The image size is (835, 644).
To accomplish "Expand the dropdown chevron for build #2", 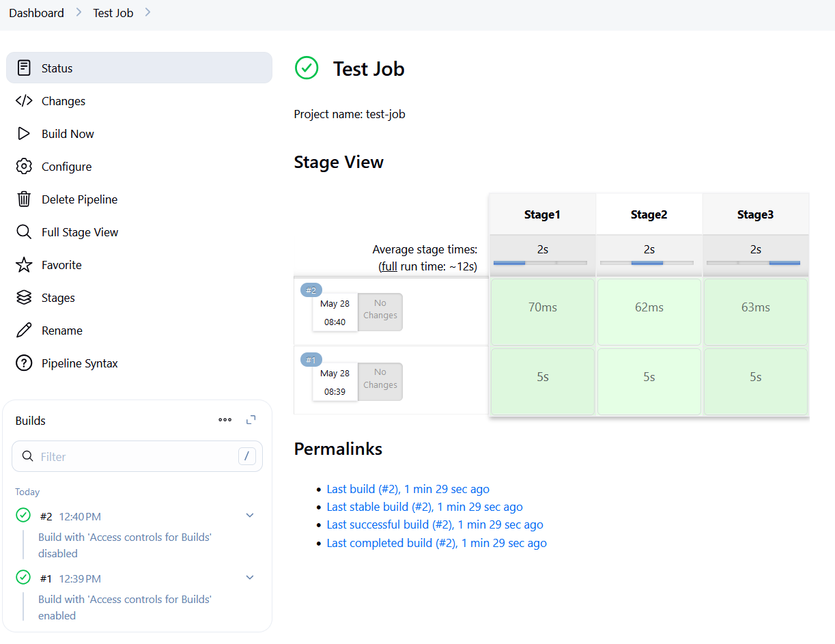I will tap(250, 516).
